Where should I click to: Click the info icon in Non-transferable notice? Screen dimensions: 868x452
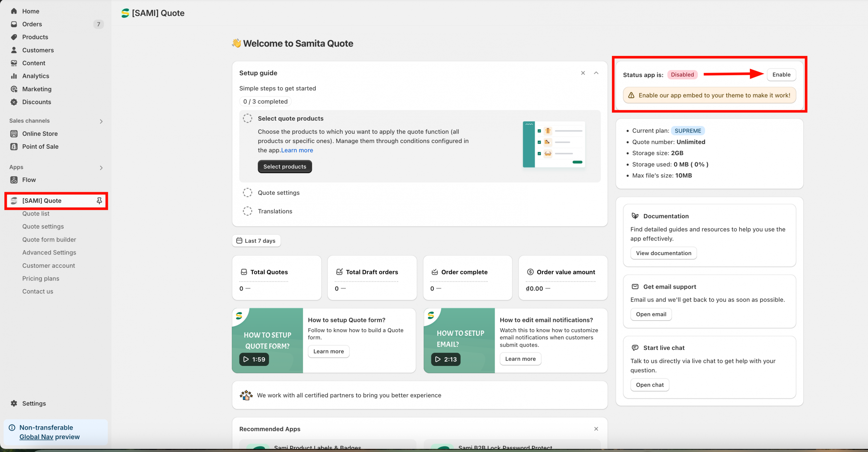(x=12, y=428)
